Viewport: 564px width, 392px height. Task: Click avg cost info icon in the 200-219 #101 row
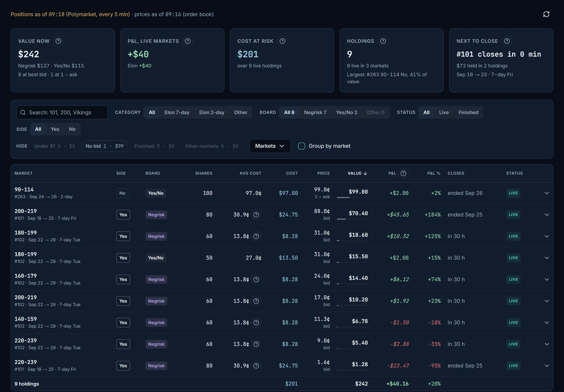click(x=256, y=214)
